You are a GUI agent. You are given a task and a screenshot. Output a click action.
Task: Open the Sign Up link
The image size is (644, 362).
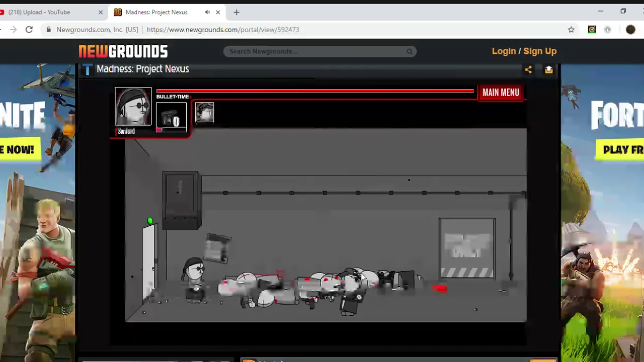540,51
